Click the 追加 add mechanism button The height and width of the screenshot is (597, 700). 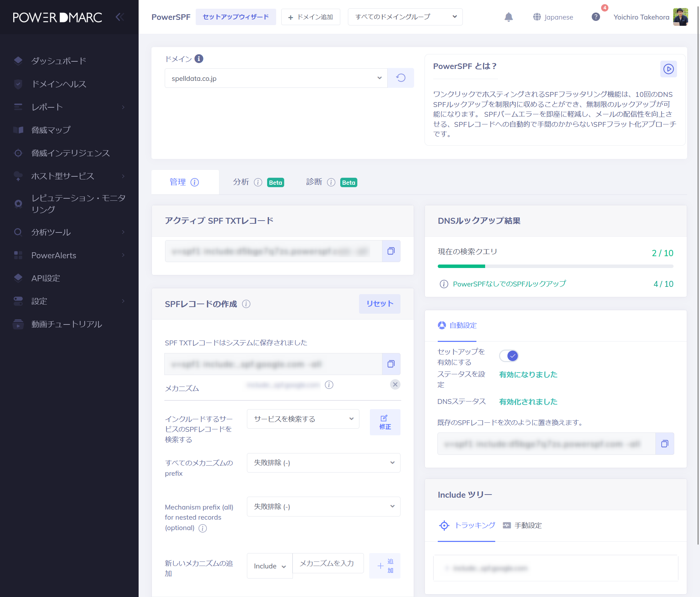pyautogui.click(x=385, y=566)
